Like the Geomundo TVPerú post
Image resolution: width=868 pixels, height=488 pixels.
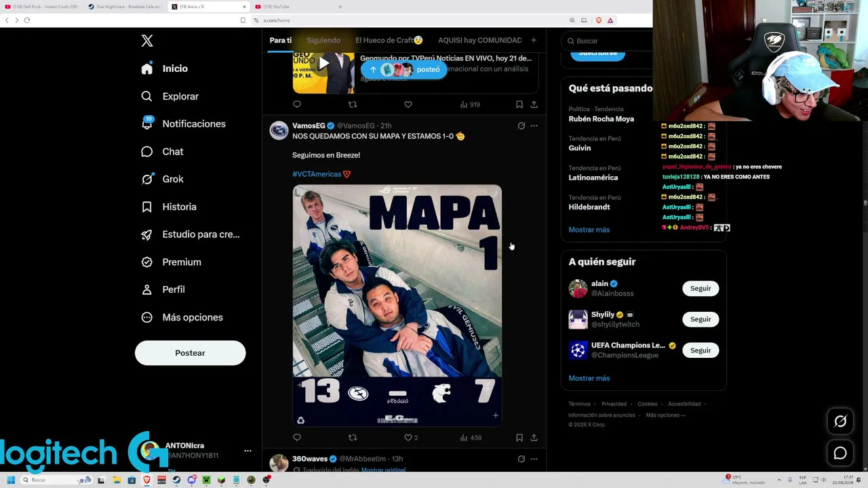(408, 104)
